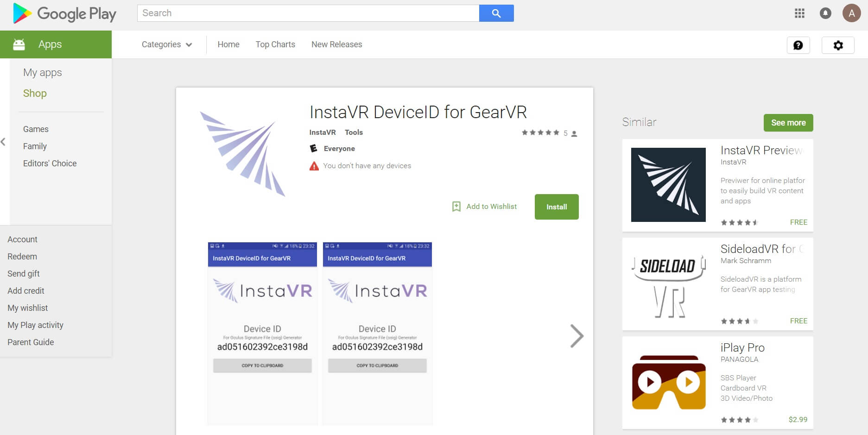Click inside the Search field
The height and width of the screenshot is (435, 868).
coord(308,13)
